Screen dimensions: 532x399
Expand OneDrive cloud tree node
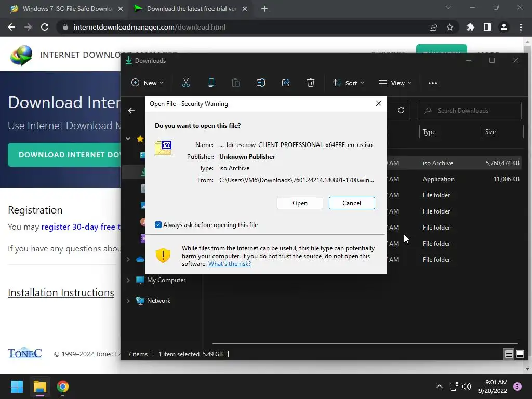[128, 260]
